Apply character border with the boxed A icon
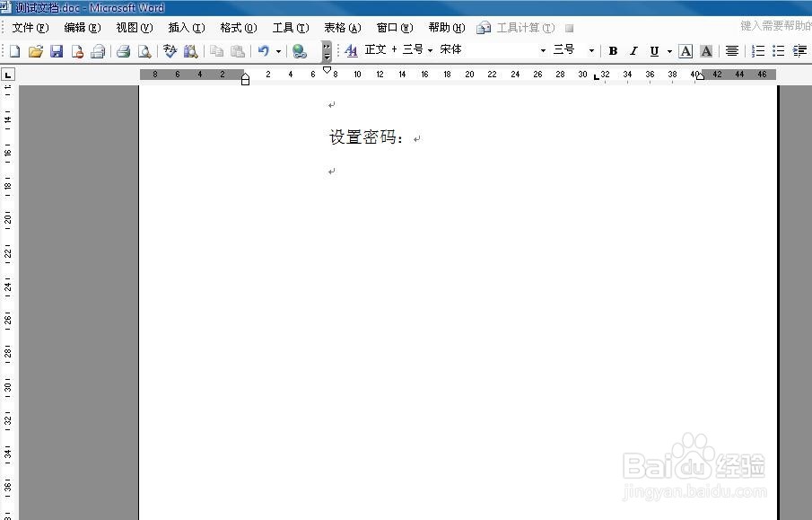 [685, 51]
